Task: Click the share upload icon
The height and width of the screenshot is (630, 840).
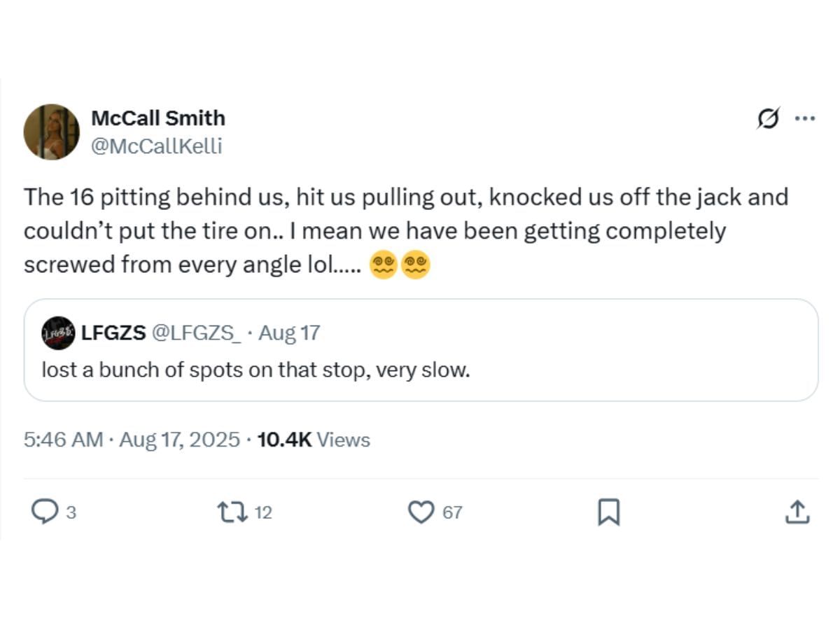Action: coord(797,512)
